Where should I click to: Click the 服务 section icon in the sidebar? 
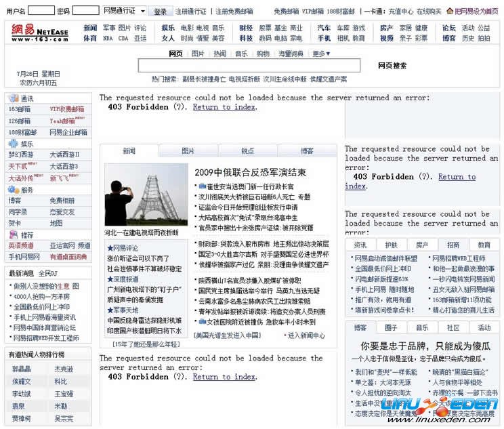14,190
